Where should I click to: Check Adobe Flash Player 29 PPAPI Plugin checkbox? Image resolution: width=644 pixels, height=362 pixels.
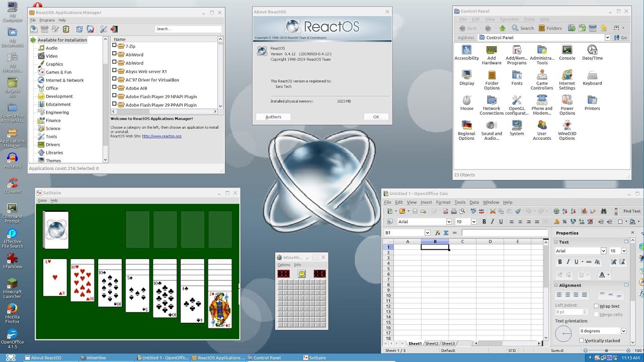[115, 105]
